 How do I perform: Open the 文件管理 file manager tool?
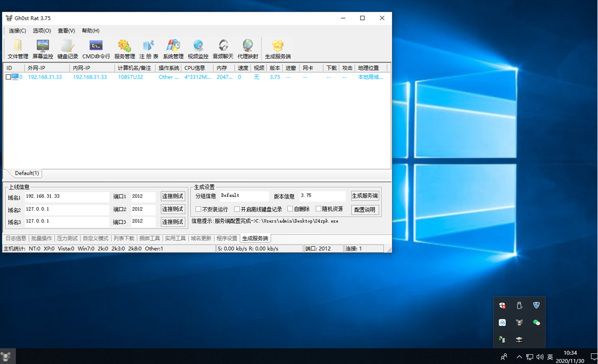click(18, 49)
